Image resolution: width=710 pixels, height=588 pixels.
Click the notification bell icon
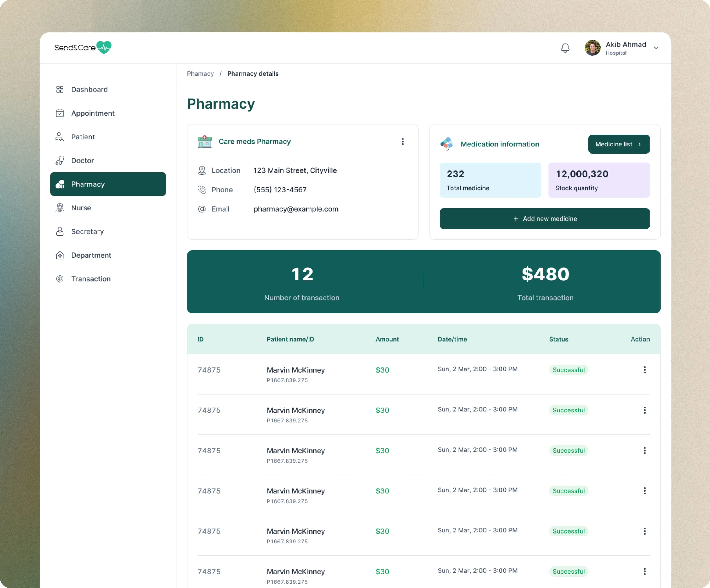(565, 48)
